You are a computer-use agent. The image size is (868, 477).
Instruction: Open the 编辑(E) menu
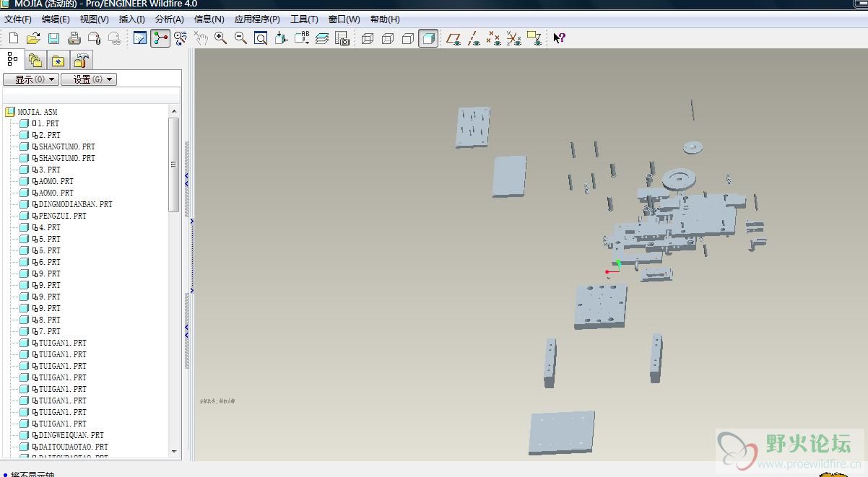click(56, 19)
